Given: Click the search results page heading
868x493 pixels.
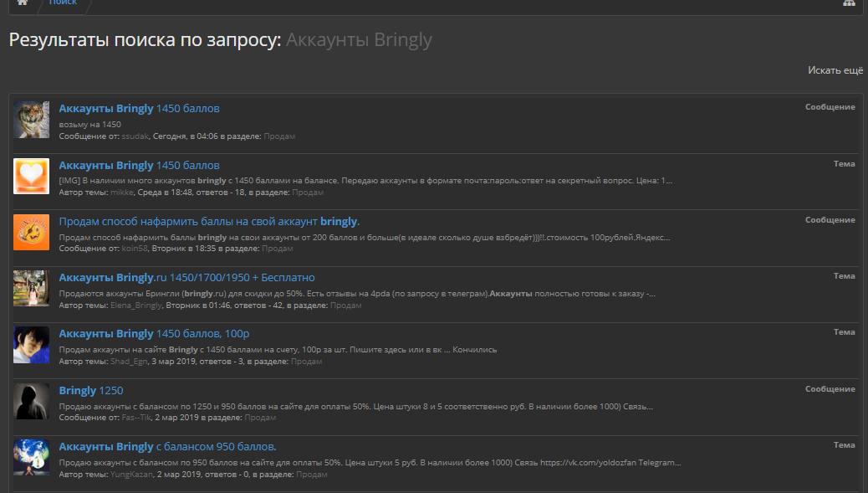Looking at the screenshot, I should 220,40.
